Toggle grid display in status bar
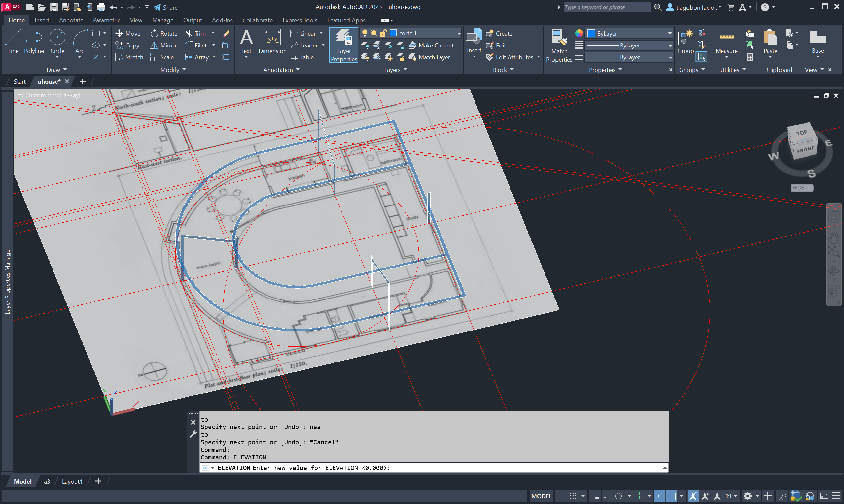Screen dimensions: 844x504 click(x=561, y=496)
